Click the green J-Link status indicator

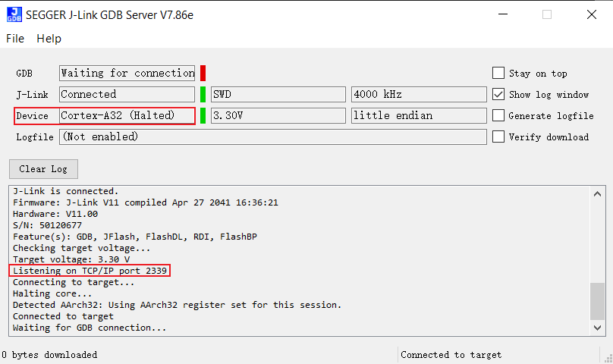coord(203,94)
